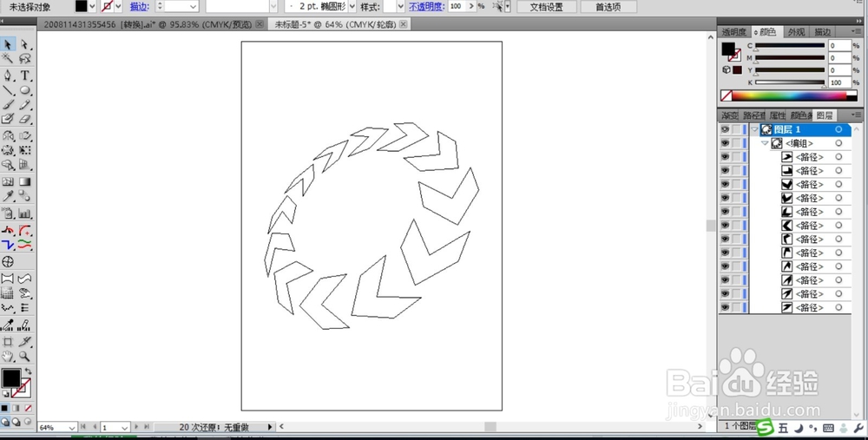Toggle visibility of the <编组> group
Viewport: 868px width, 440px height.
[x=725, y=143]
